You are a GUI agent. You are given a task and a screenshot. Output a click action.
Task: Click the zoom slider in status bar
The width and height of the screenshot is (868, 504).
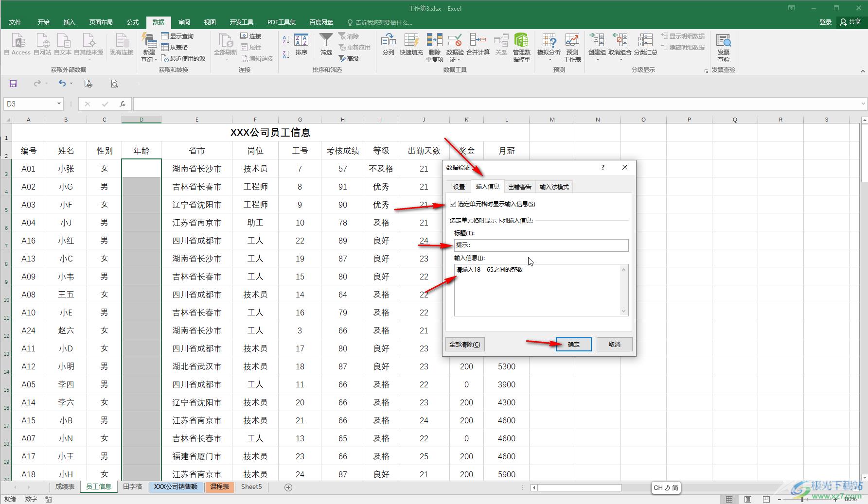tap(807, 499)
